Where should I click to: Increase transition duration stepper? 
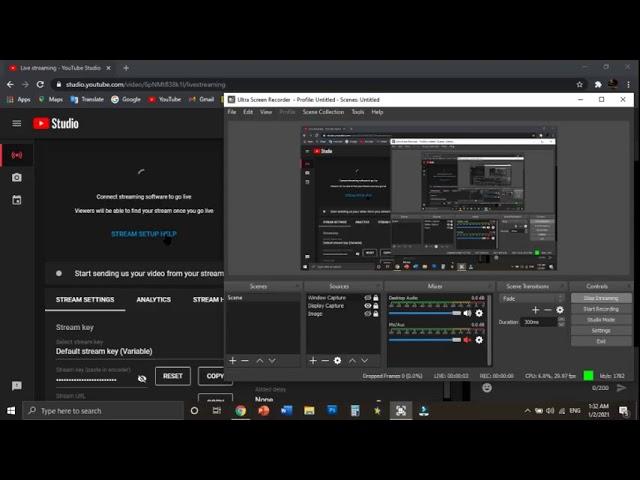[x=562, y=320]
